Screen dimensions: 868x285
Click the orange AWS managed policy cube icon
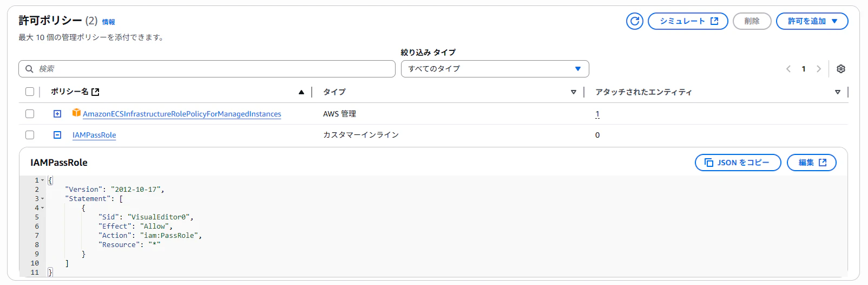(x=76, y=113)
